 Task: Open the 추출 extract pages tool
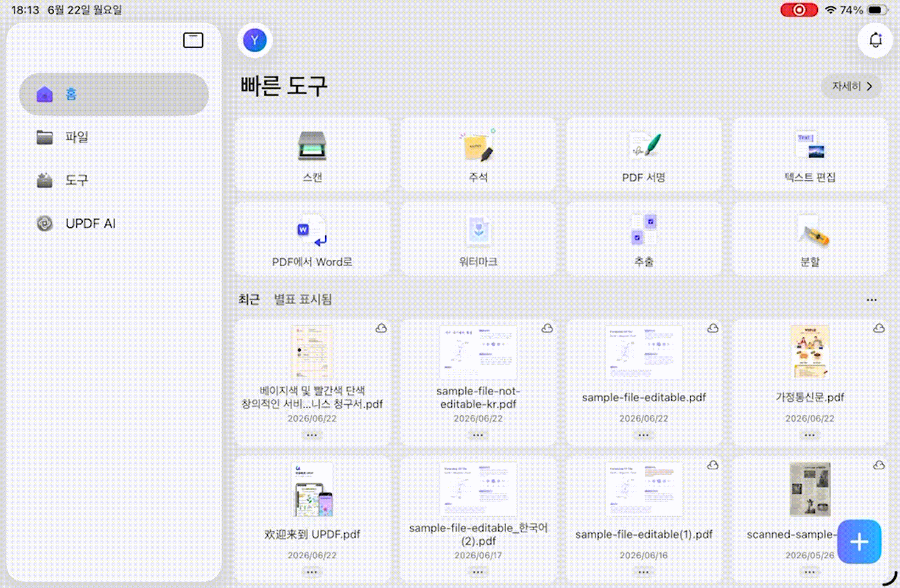click(x=644, y=239)
